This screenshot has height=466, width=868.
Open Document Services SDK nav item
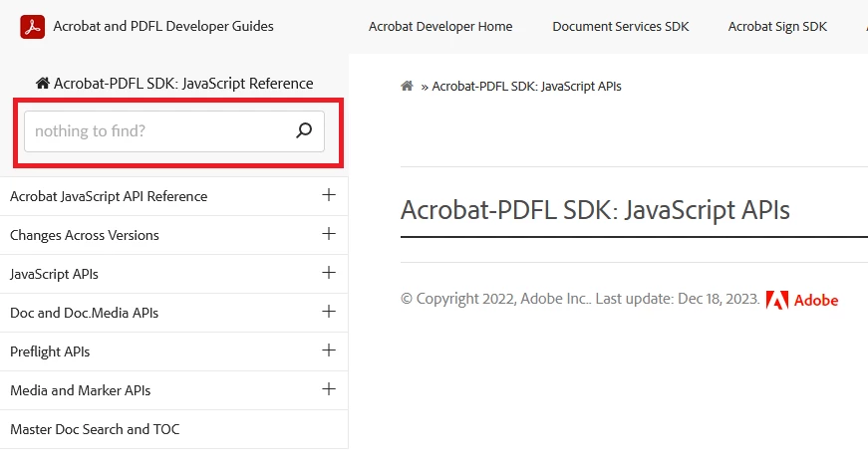point(621,27)
